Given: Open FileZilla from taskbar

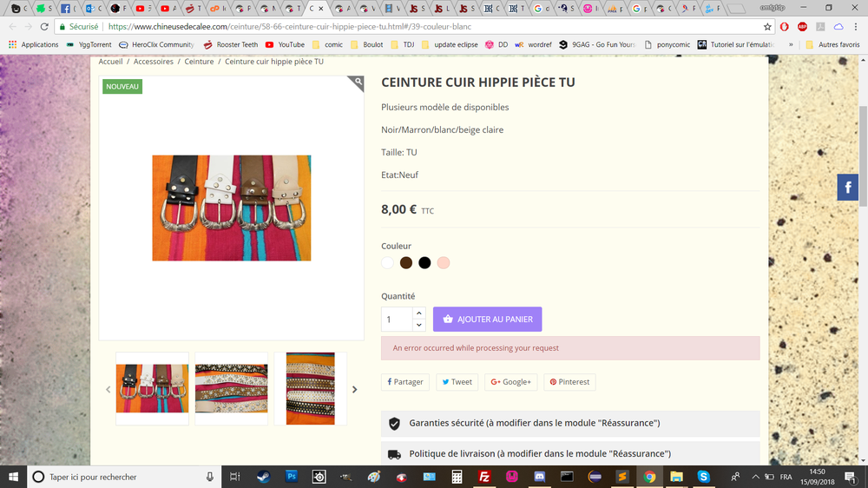Looking at the screenshot, I should tap(484, 477).
